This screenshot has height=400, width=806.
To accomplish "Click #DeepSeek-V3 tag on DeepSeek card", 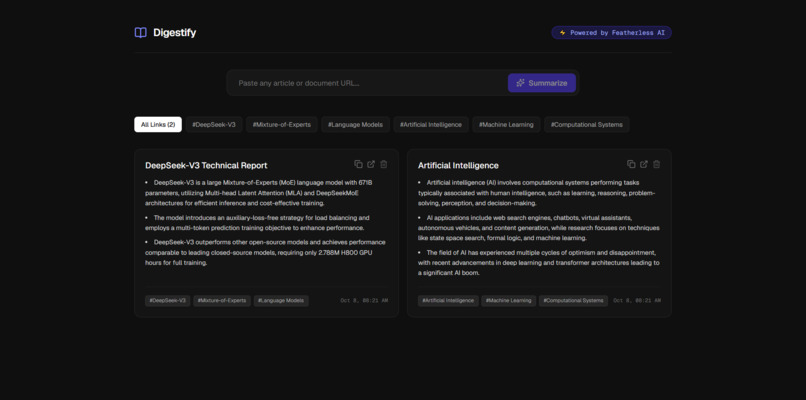I will [x=168, y=301].
